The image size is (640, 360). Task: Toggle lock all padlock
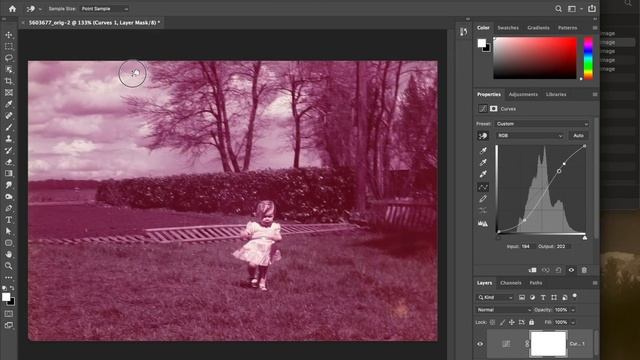[531, 322]
